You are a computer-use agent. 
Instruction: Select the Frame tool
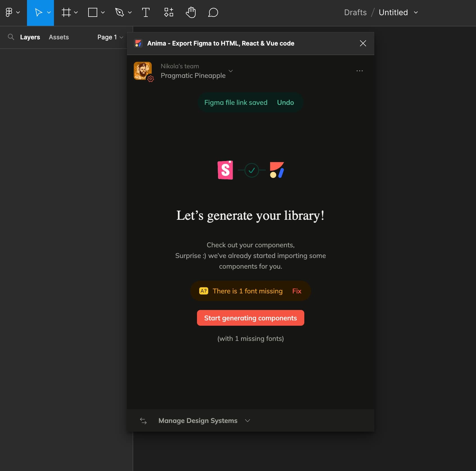66,12
